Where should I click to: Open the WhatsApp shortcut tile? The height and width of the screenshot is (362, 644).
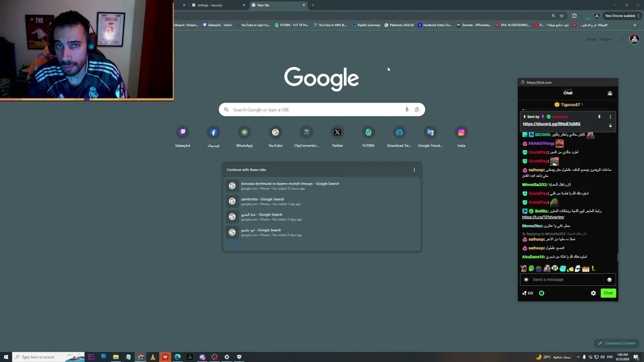[245, 137]
